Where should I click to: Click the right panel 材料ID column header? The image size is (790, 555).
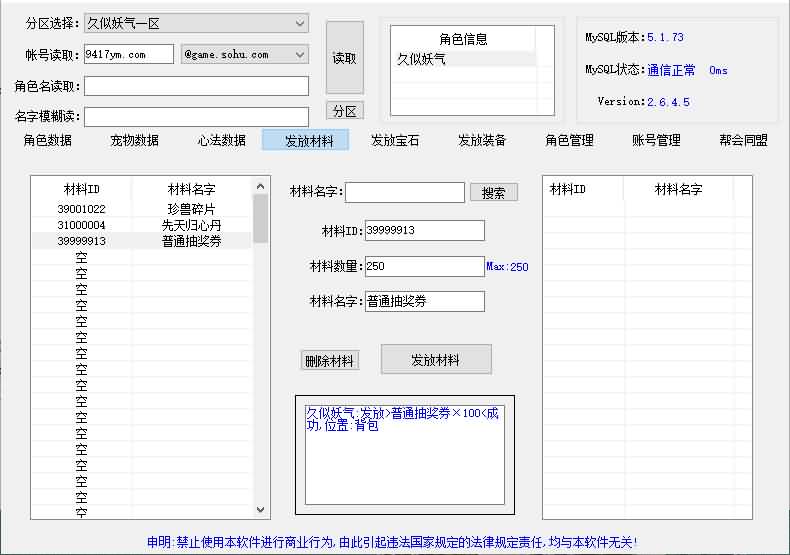[583, 189]
